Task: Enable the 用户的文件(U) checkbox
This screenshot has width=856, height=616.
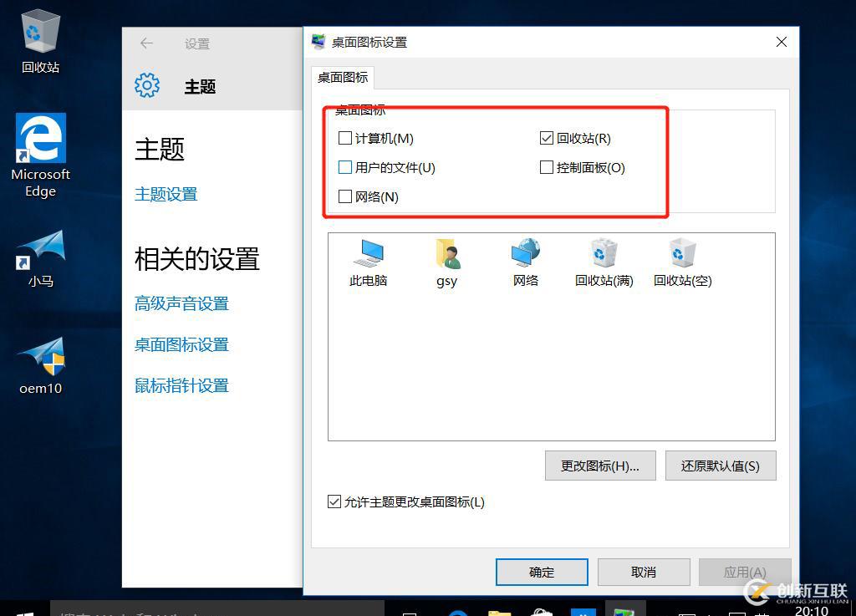Action: click(x=345, y=167)
